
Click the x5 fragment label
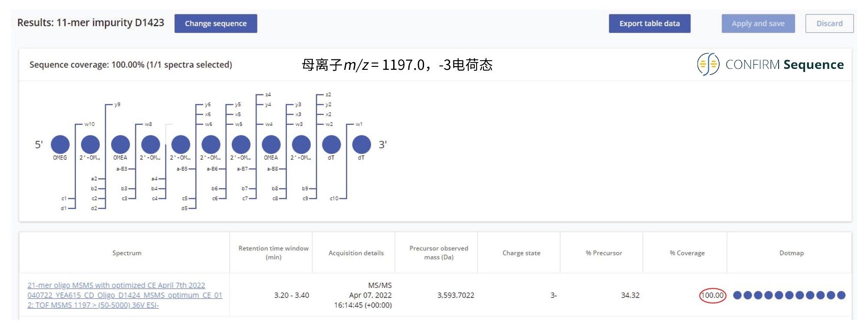[238, 114]
